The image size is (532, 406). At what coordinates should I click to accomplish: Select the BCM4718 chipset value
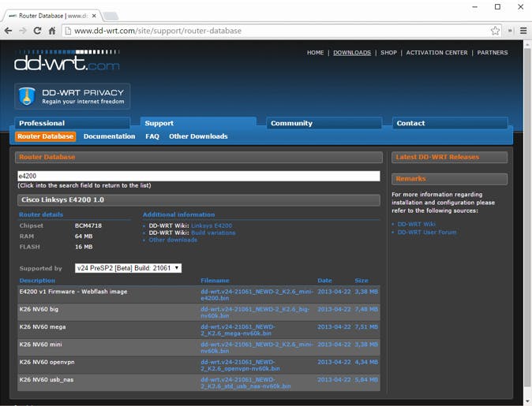tap(88, 225)
